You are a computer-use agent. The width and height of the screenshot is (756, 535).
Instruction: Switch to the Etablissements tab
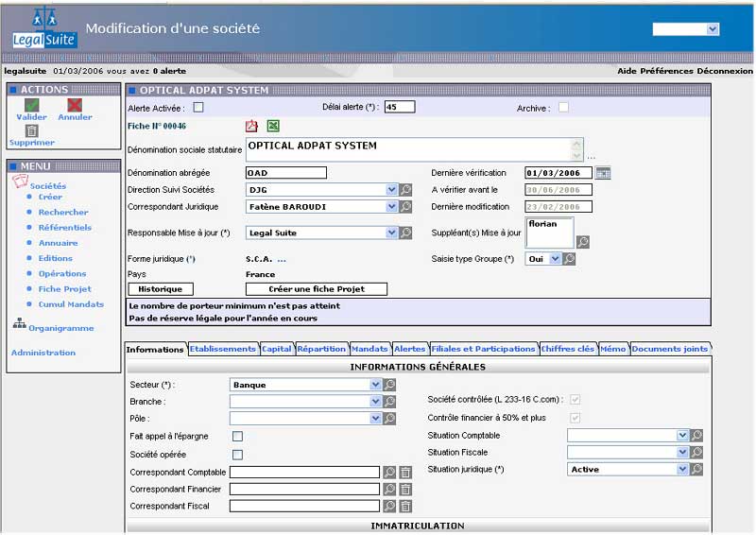point(223,349)
